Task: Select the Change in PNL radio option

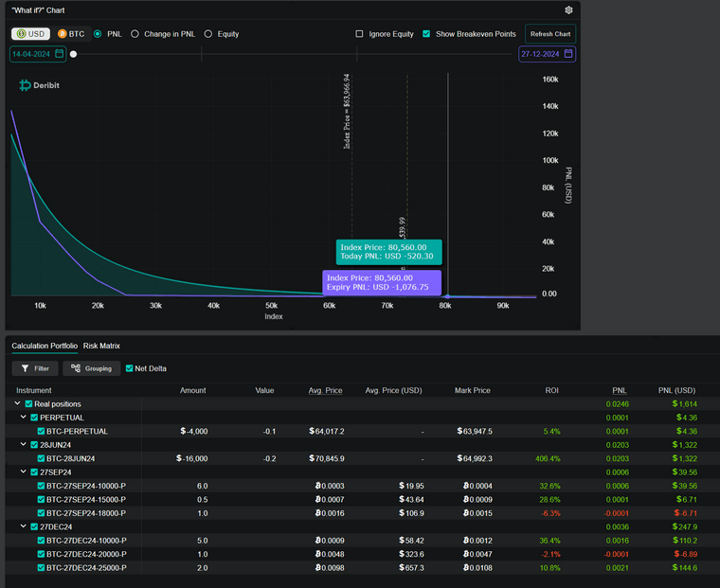Action: tap(135, 34)
